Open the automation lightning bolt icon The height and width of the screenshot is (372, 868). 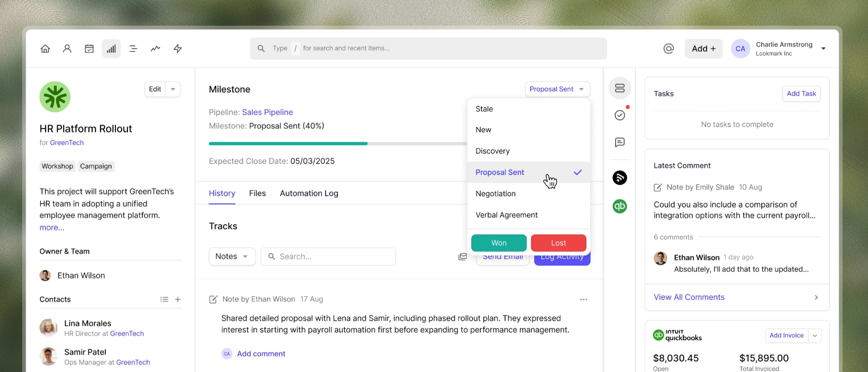point(178,48)
